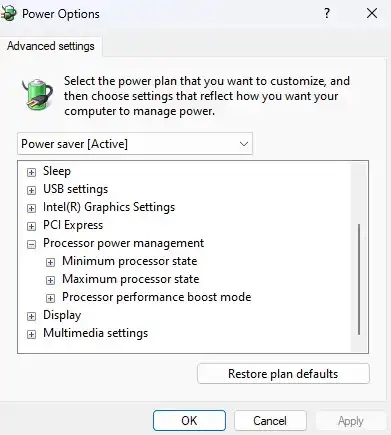The image size is (391, 435).
Task: Click the question mark help icon
Action: (x=327, y=13)
